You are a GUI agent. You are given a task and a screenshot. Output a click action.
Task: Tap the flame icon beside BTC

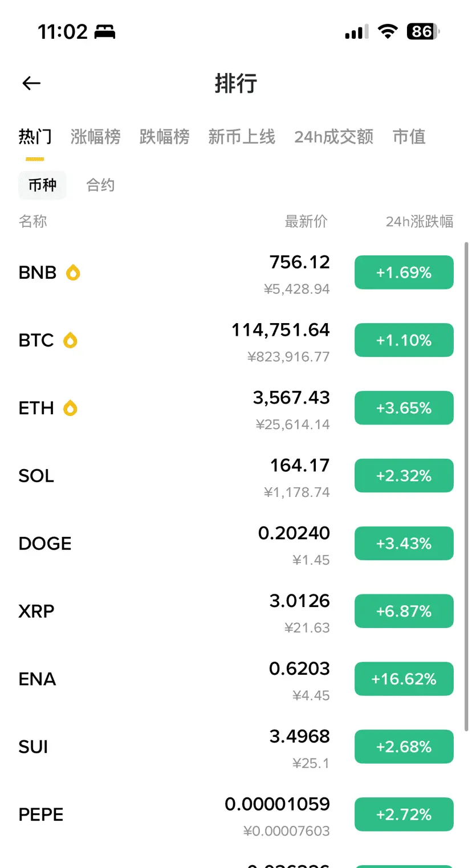[70, 340]
